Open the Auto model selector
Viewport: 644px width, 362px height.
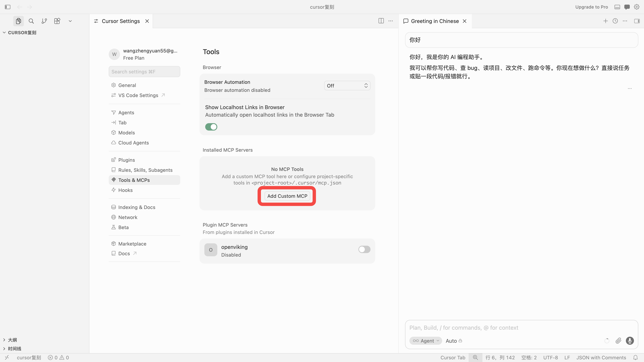coord(454,341)
